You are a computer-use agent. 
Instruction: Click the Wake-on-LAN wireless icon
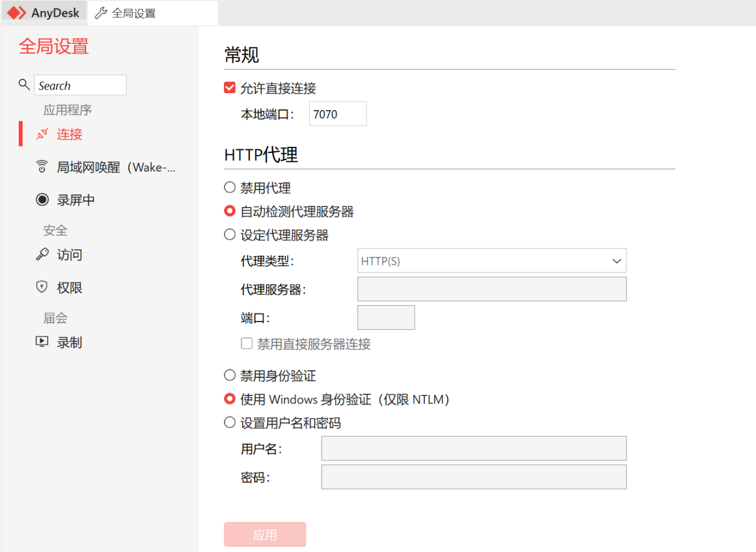coord(42,167)
